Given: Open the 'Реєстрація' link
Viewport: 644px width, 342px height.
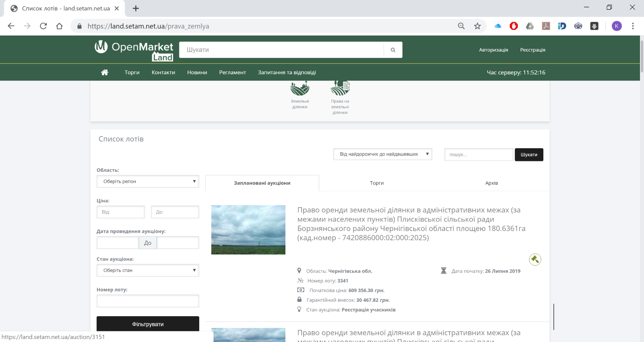Looking at the screenshot, I should [x=533, y=50].
